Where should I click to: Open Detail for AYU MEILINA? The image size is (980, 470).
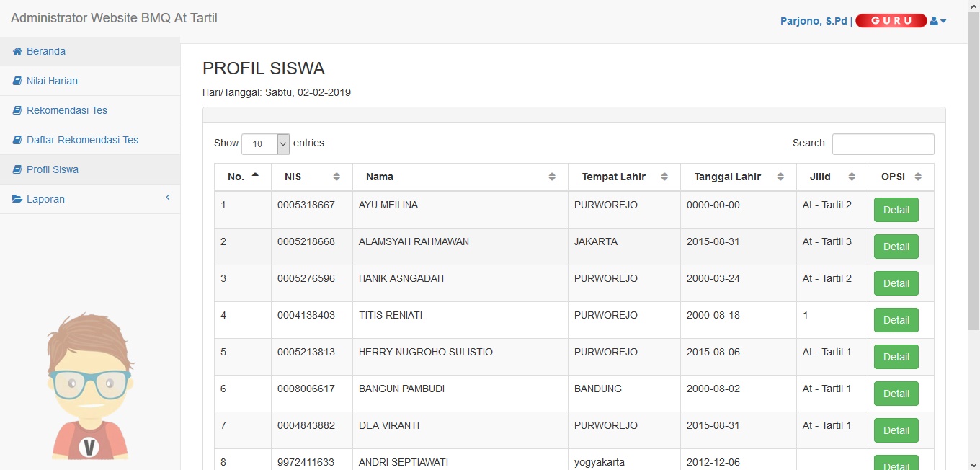point(896,210)
